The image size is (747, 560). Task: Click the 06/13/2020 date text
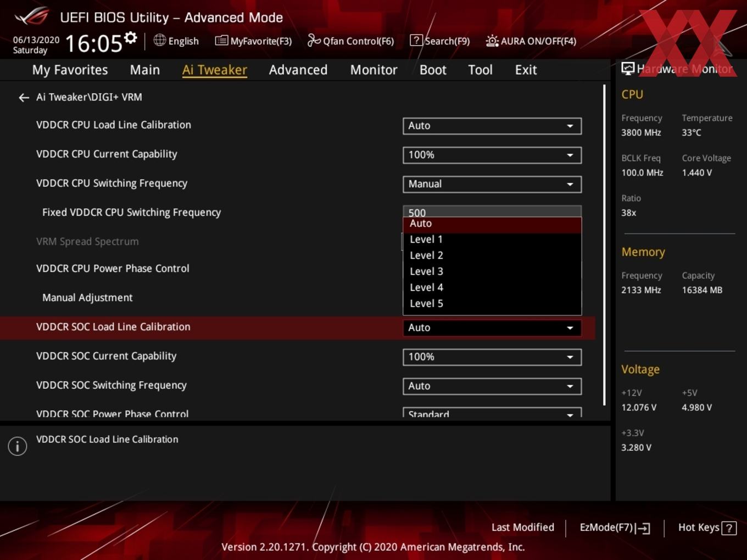[x=36, y=40]
